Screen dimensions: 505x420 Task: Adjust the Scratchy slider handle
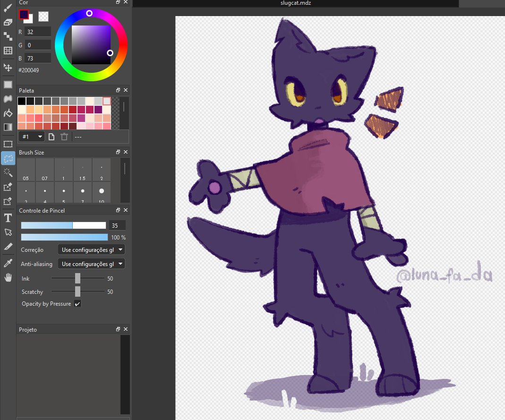[x=77, y=291]
